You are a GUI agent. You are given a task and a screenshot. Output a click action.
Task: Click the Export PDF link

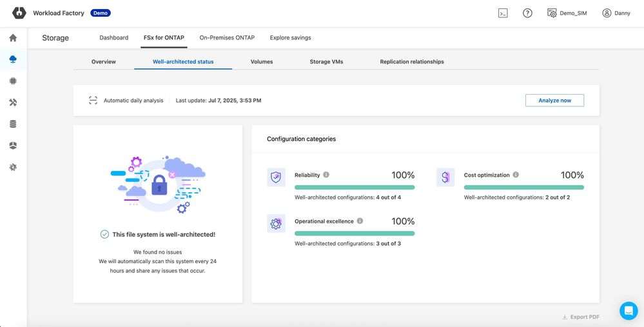coord(580,317)
